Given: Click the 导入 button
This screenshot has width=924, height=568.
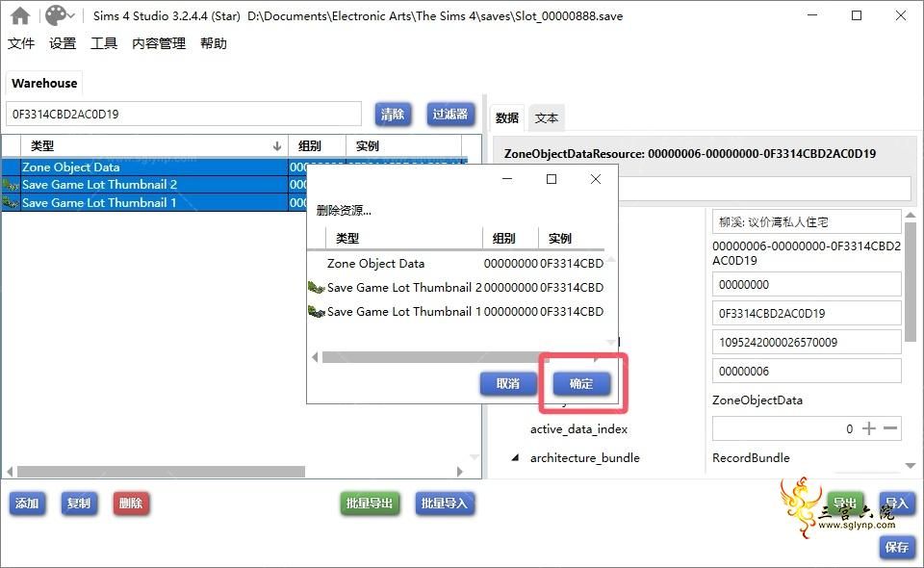Looking at the screenshot, I should [x=897, y=503].
